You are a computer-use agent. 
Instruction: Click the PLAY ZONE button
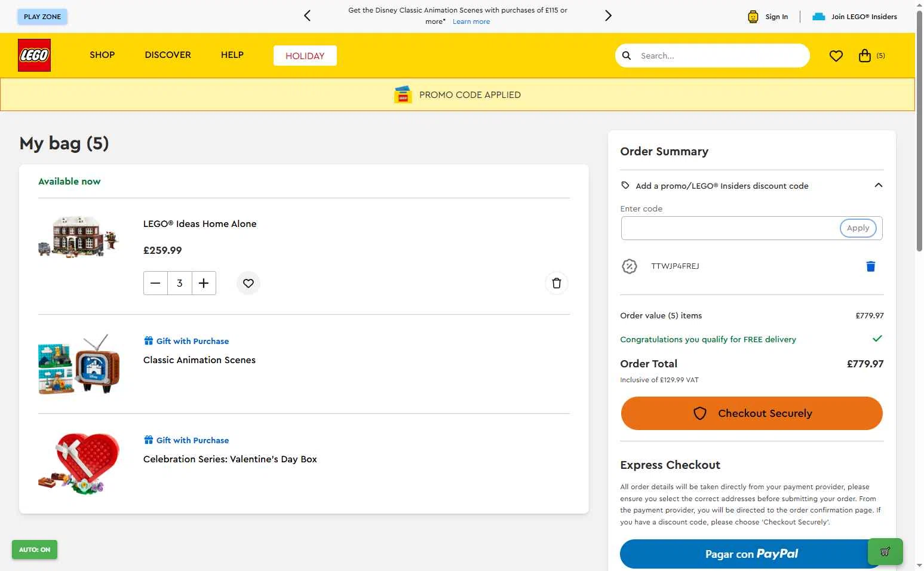42,17
